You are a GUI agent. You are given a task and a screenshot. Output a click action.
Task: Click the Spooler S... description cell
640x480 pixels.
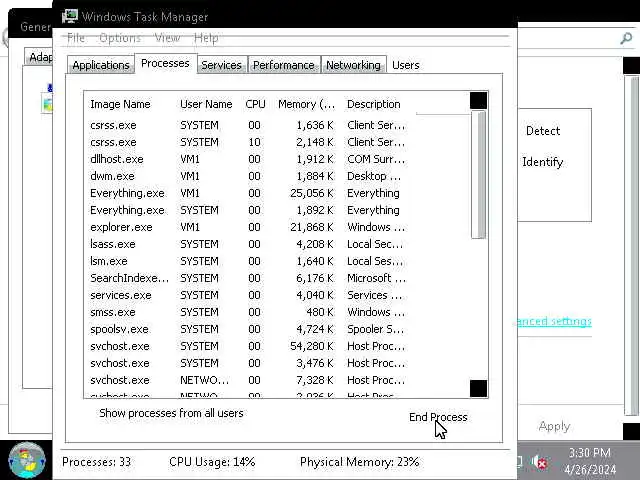(376, 329)
